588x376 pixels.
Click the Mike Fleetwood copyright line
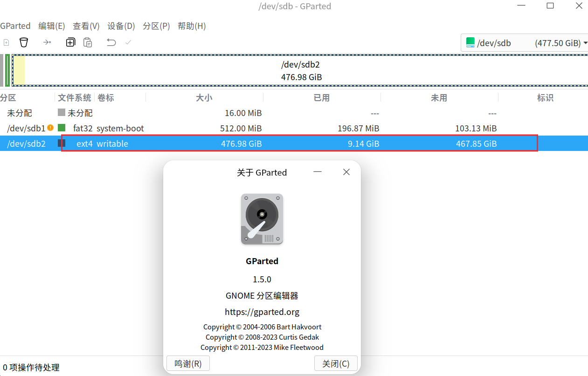click(x=262, y=347)
